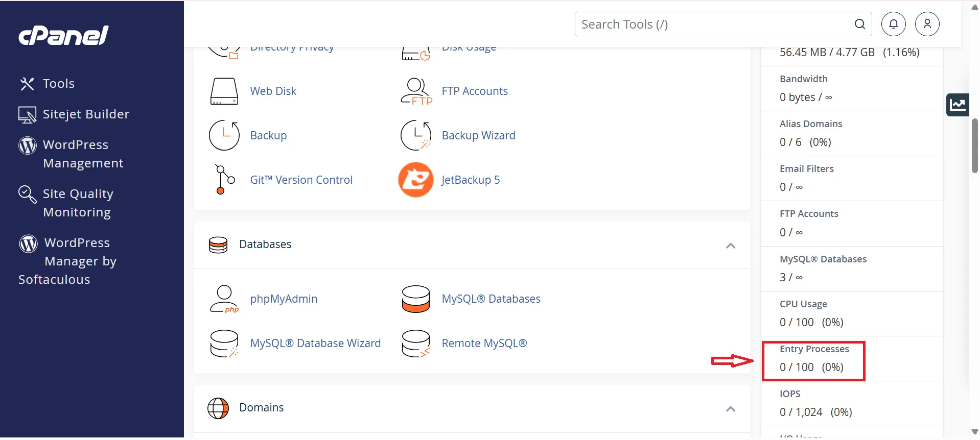Click the Web Disk drive icon
Viewport: 980px width, 440px height.
point(224,91)
